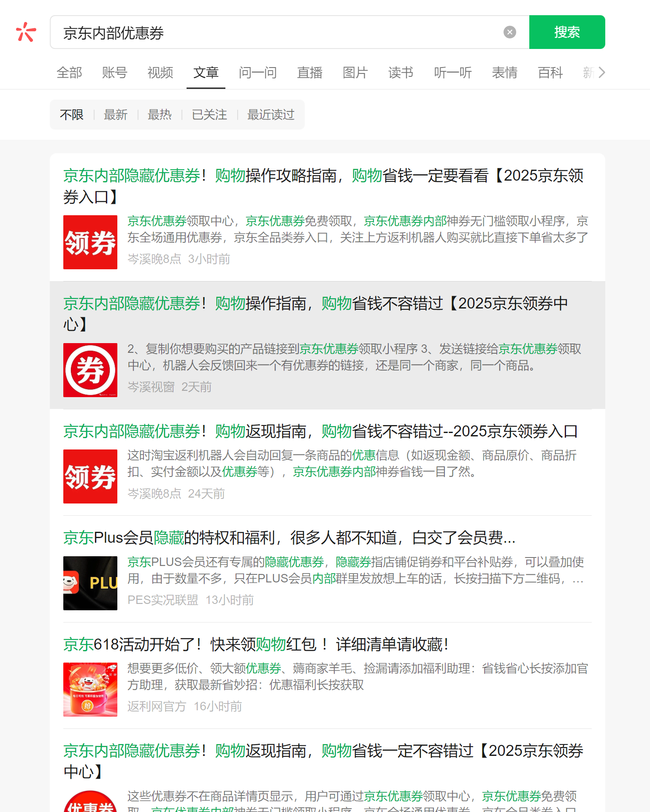Viewport: 650px width, 812px height.
Task: Open the 读书 tab
Action: pyautogui.click(x=401, y=73)
